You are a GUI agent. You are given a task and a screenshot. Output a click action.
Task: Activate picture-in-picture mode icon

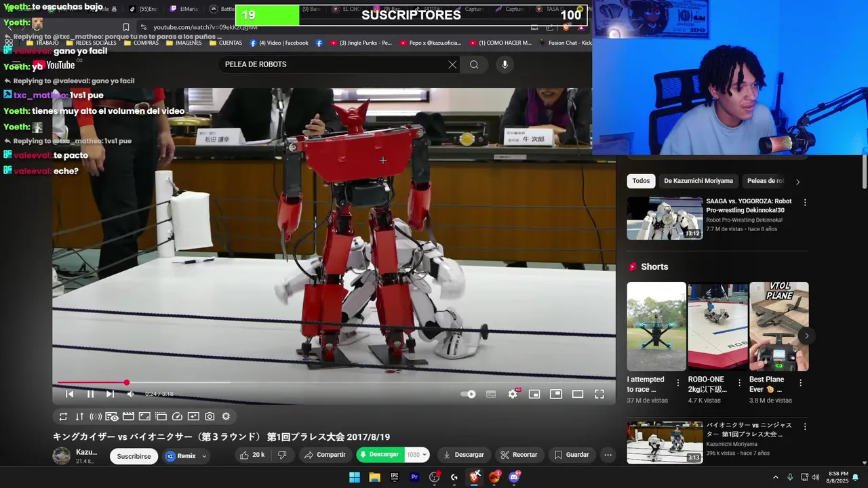(556, 394)
